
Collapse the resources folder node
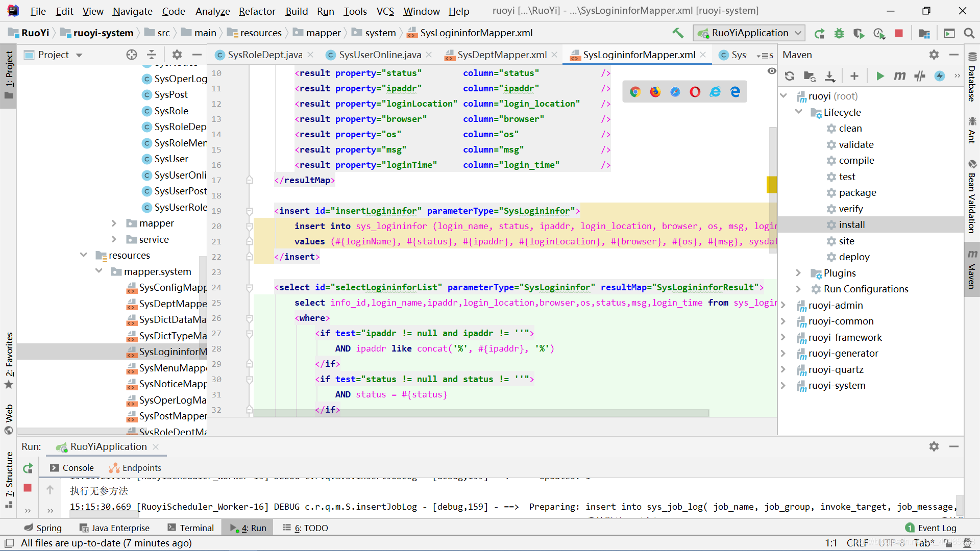83,255
